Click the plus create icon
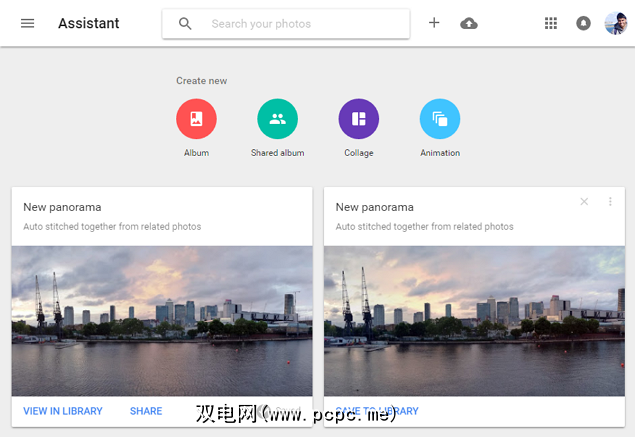Screen dimensions: 635x437 (x=434, y=23)
